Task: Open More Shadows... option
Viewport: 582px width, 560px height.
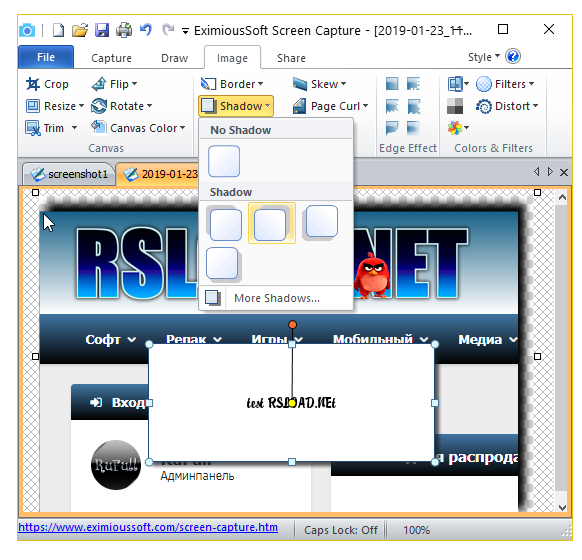Action: coord(276,298)
